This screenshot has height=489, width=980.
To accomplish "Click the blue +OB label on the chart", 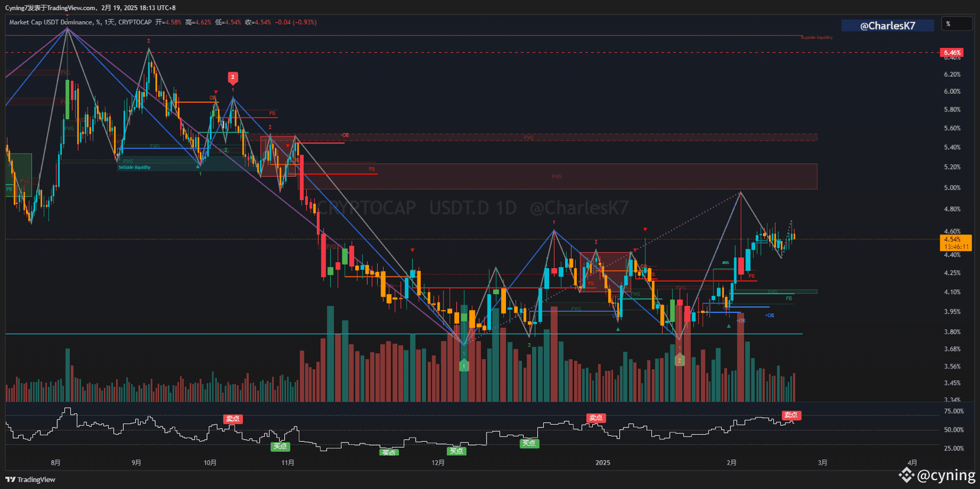I will click(770, 315).
